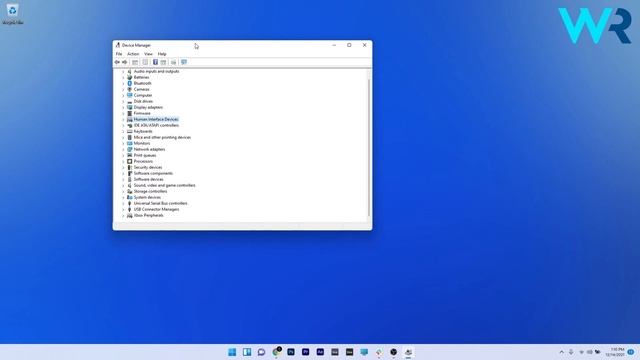
Task: Expand Human Interface Devices chevron
Action: [123, 119]
